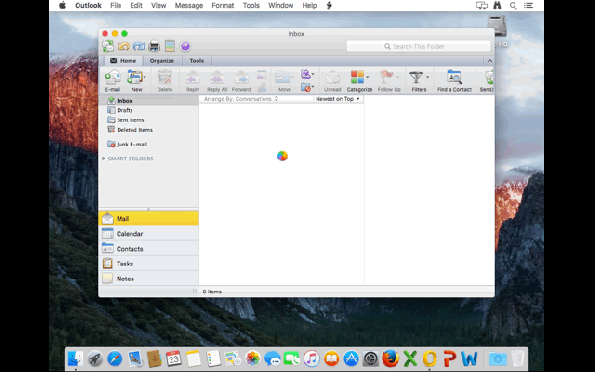Switch to the Home ribbon tab

point(123,61)
